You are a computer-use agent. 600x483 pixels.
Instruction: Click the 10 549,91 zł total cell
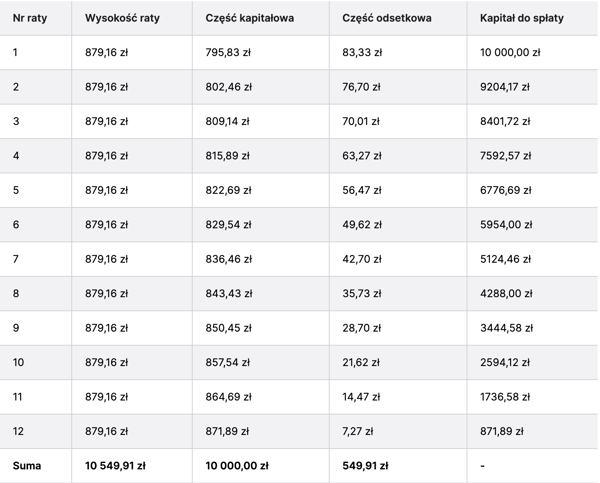click(116, 466)
